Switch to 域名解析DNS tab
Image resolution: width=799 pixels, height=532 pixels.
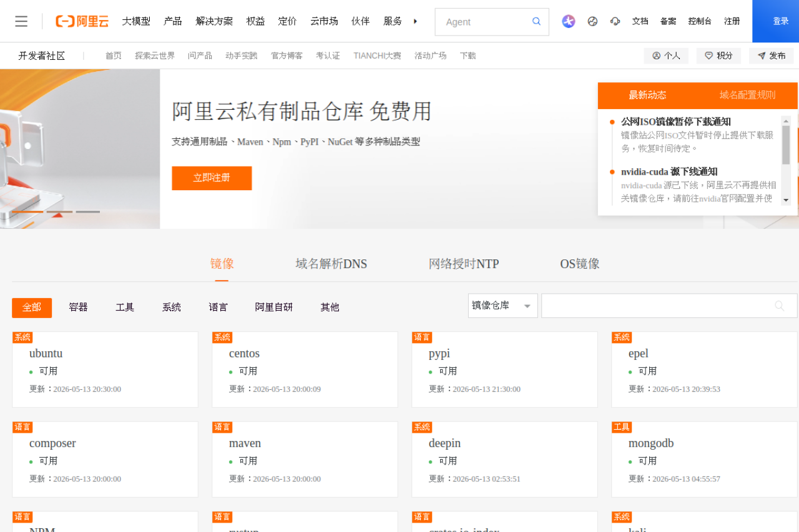pyautogui.click(x=331, y=264)
